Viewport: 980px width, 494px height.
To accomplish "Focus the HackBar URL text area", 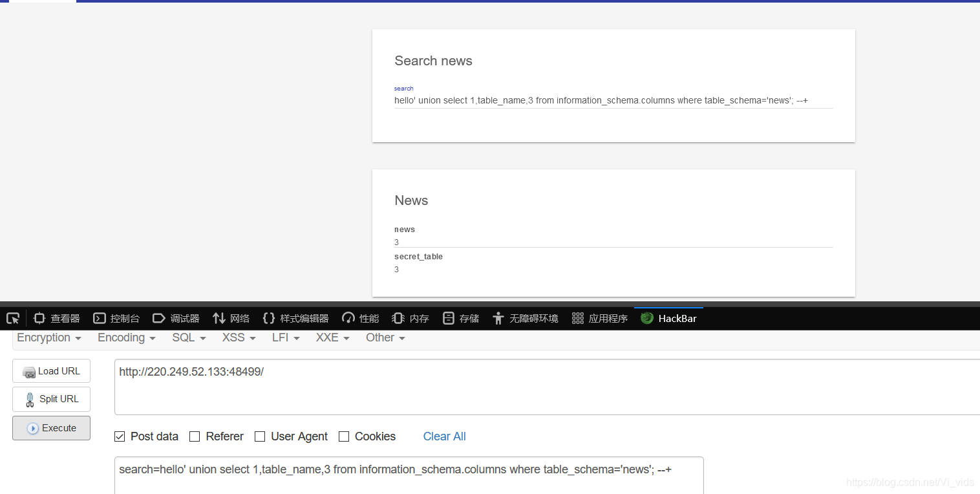I will coord(547,387).
